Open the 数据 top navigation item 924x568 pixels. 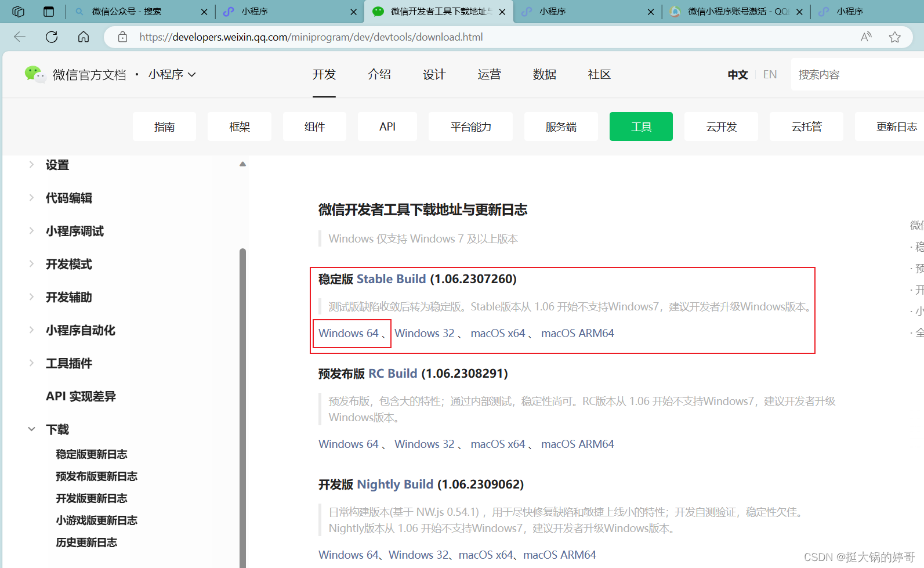(x=545, y=74)
